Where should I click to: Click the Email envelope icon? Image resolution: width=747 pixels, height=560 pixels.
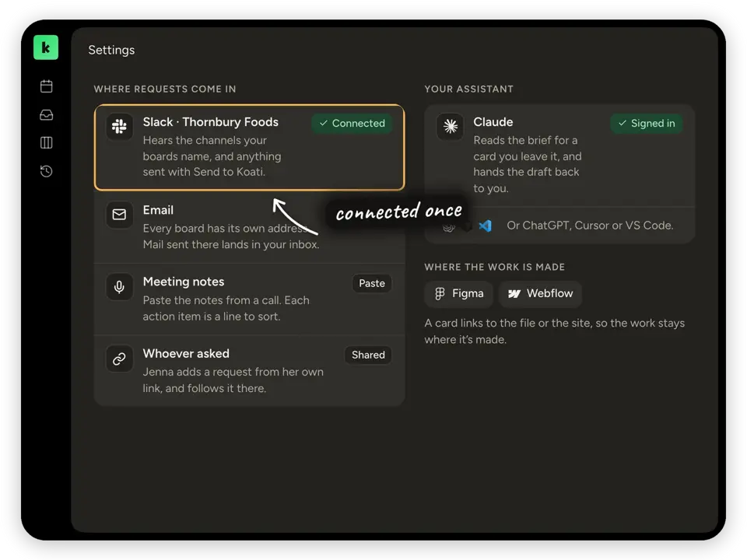[119, 215]
